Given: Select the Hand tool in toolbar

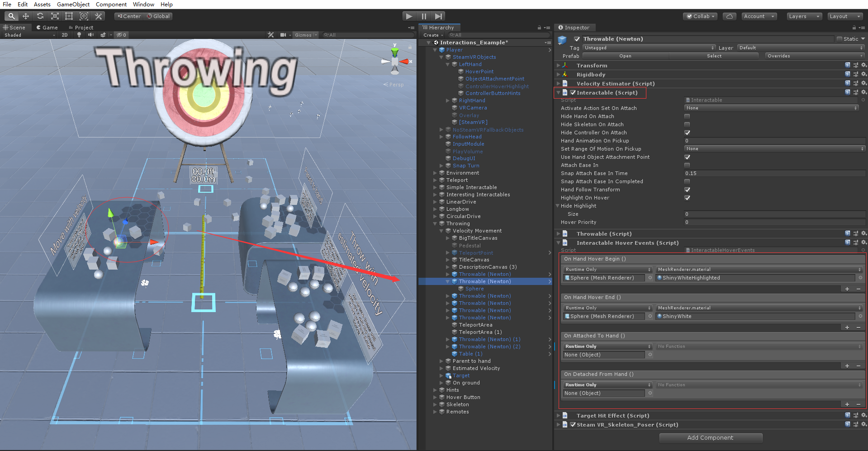Looking at the screenshot, I should tap(11, 16).
